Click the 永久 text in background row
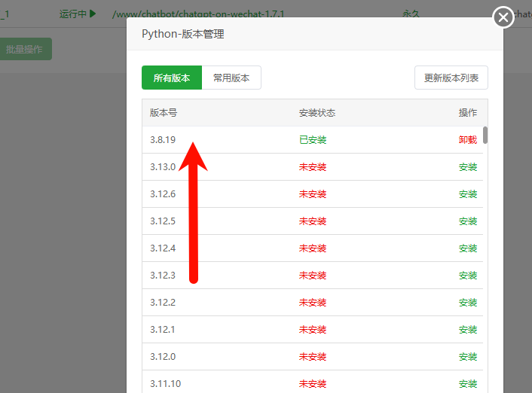 click(411, 14)
